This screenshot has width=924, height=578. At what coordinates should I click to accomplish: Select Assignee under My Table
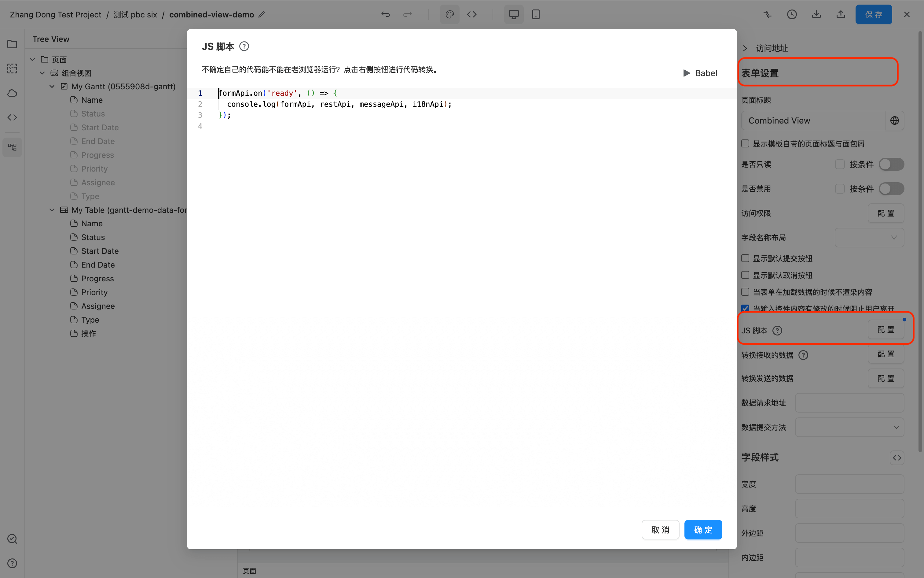tap(98, 306)
